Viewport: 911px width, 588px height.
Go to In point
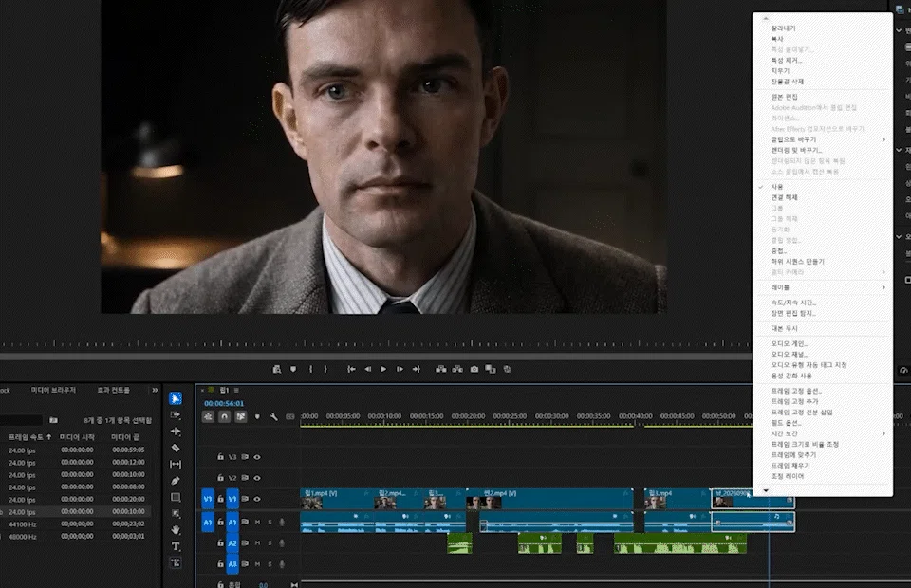tap(351, 369)
